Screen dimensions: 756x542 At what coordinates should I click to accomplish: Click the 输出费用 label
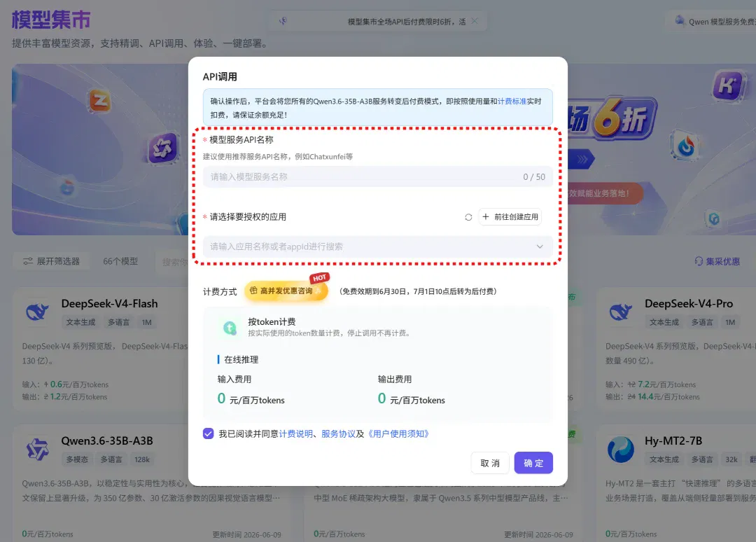pos(395,380)
